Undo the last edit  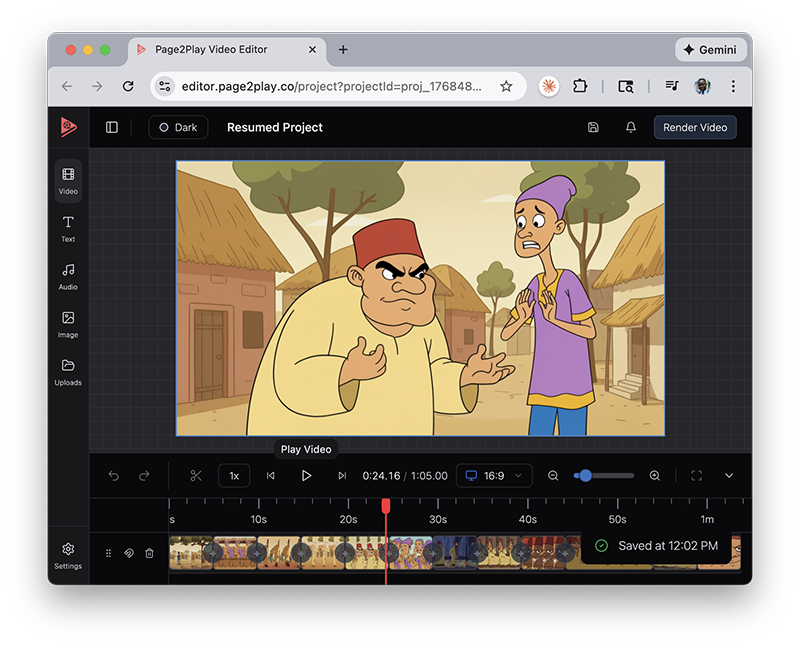[x=114, y=476]
